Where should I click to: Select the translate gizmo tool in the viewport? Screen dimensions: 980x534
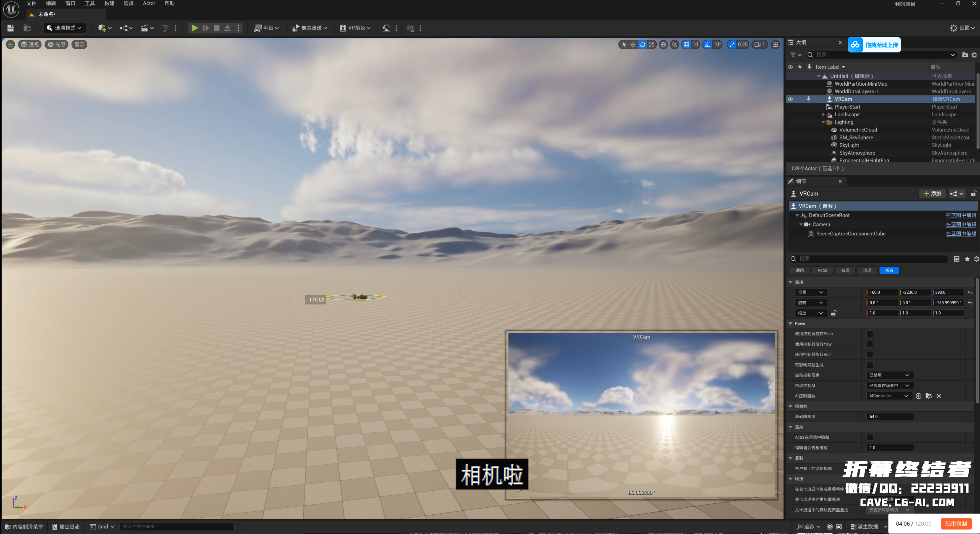pyautogui.click(x=633, y=44)
